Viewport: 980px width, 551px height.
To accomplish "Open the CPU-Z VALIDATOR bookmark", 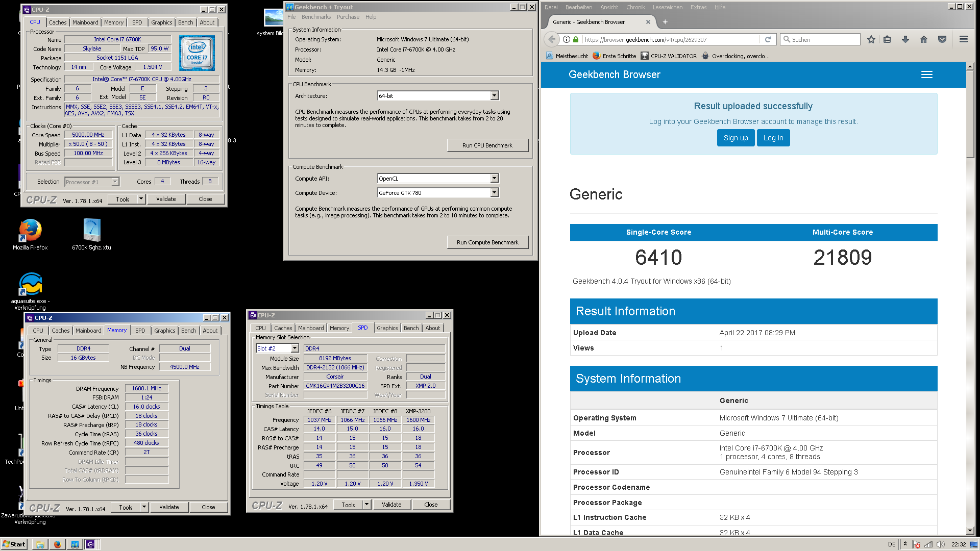I will pos(669,56).
